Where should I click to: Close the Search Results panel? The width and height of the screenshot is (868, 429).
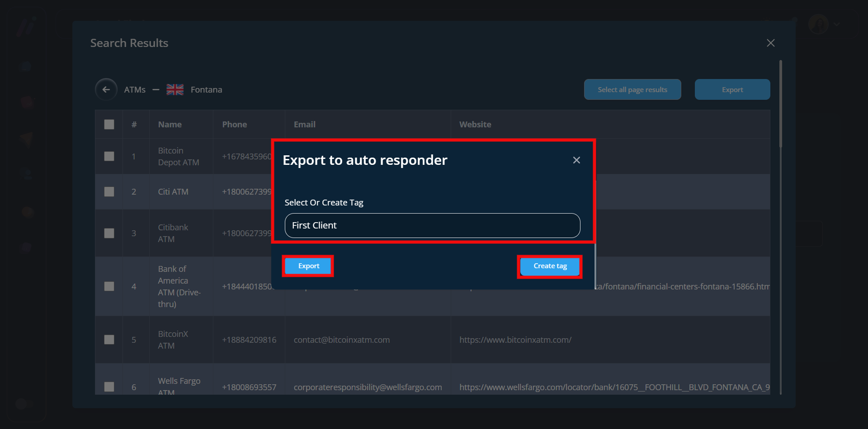click(771, 43)
